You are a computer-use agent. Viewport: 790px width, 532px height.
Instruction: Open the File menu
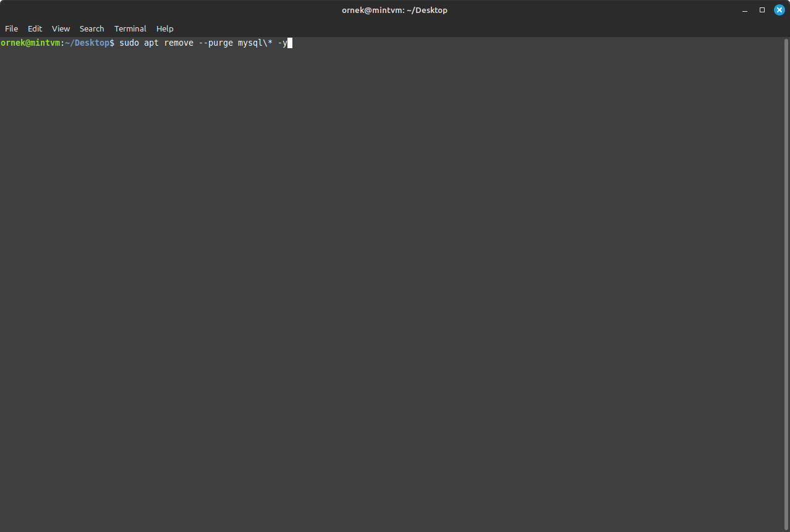pos(11,28)
